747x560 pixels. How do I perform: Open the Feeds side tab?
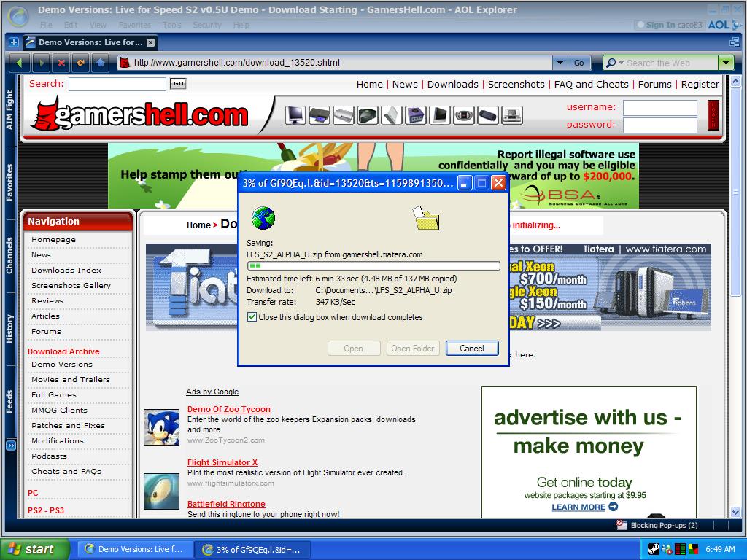[10, 402]
